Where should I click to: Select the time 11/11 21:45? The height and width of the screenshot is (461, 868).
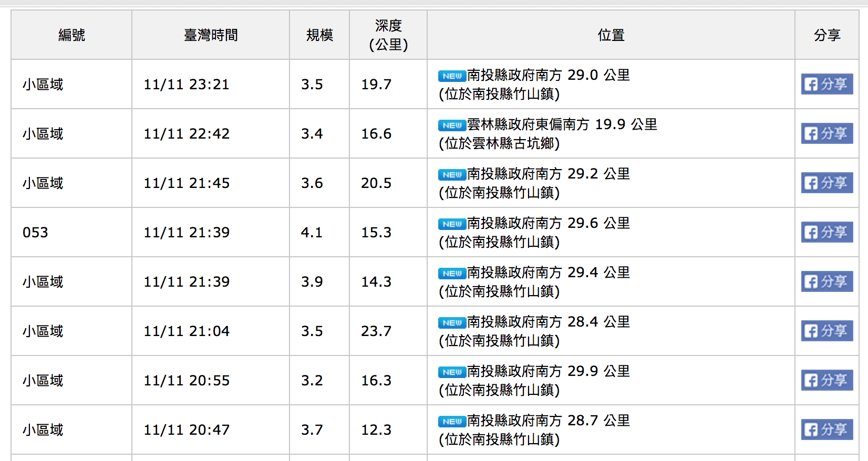187,183
